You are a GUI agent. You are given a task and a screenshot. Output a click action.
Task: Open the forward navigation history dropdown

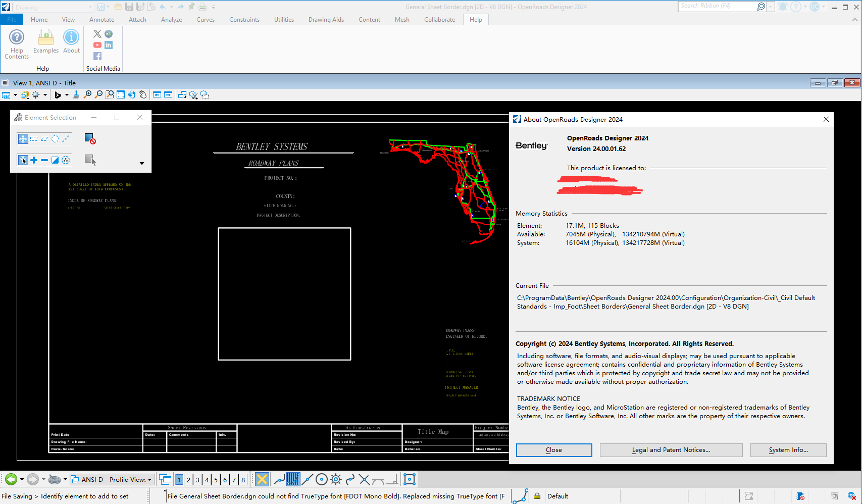click(43, 479)
